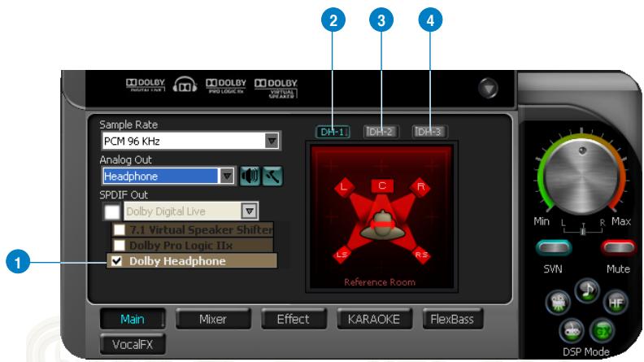
Task: Click the Dolby Headphone logo icon
Action: click(x=185, y=85)
